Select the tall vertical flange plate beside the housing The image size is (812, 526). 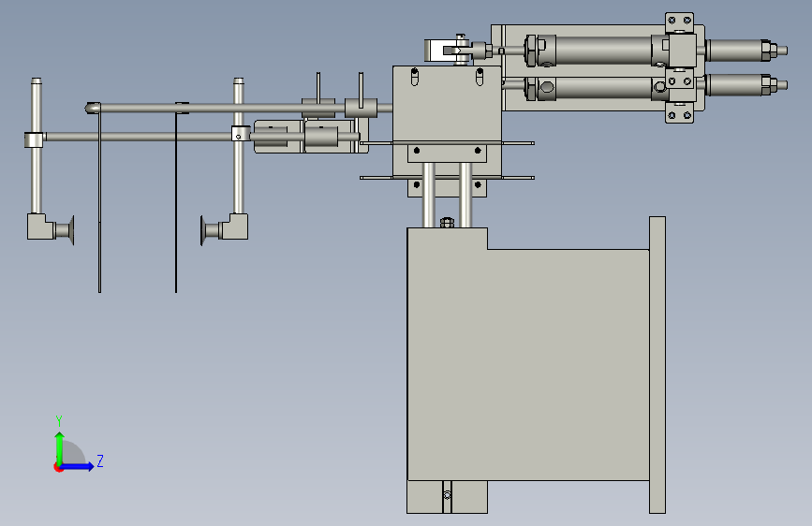(657, 365)
